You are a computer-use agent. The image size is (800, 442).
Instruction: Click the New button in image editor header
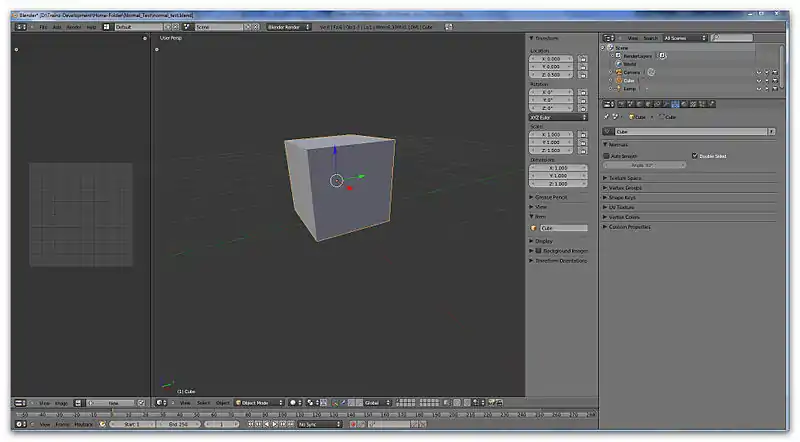tap(112, 402)
